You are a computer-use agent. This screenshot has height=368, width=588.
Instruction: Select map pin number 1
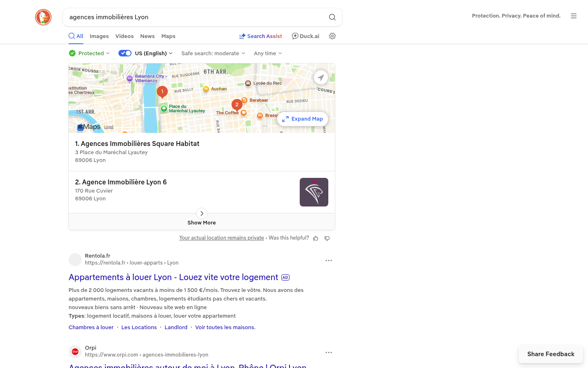pos(162,92)
